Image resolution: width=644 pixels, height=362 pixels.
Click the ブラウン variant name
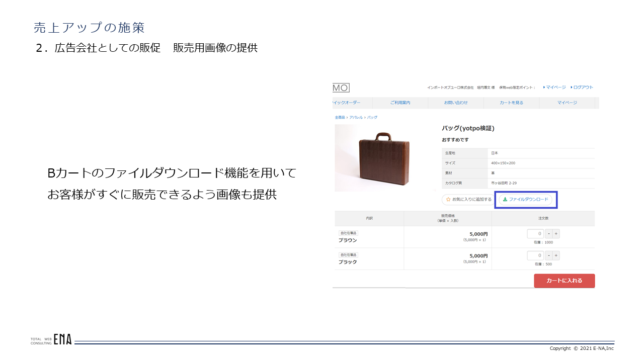[x=348, y=240]
